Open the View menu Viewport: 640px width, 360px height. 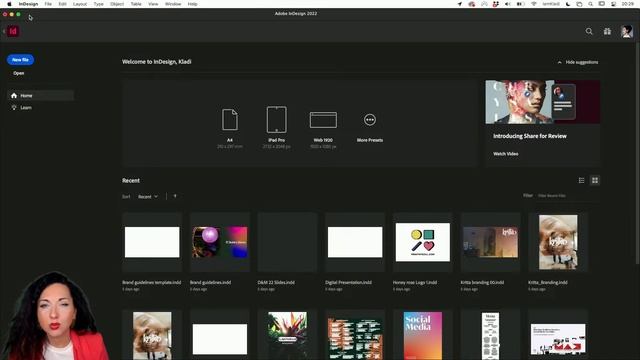(153, 4)
